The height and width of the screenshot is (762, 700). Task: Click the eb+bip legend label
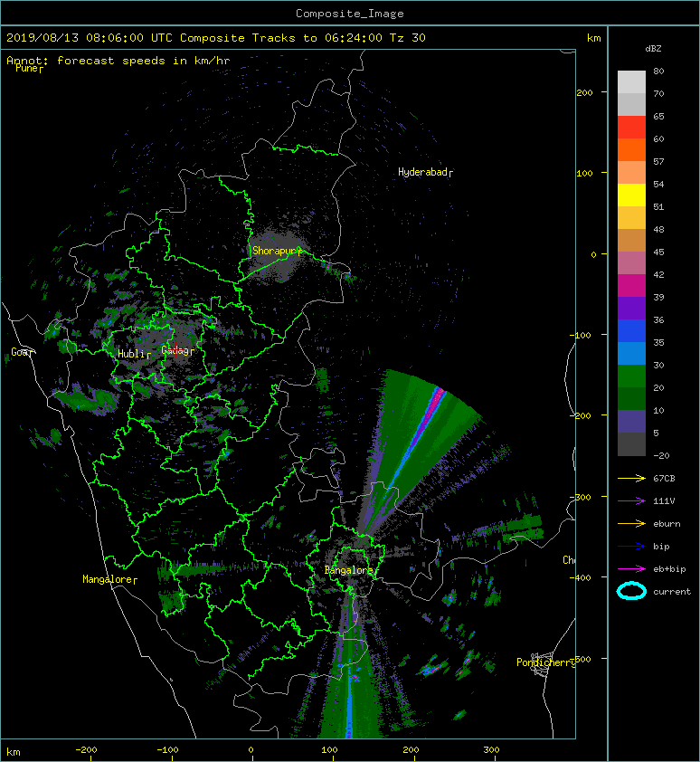[x=669, y=569]
